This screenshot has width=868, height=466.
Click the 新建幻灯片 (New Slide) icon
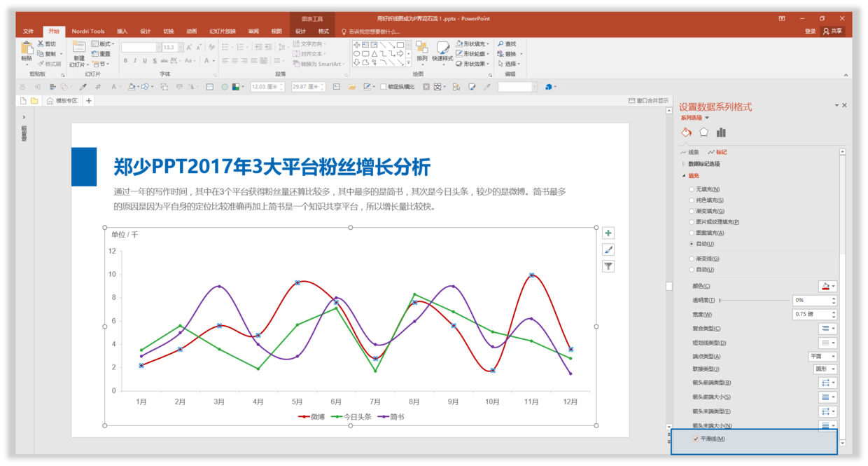[78, 48]
